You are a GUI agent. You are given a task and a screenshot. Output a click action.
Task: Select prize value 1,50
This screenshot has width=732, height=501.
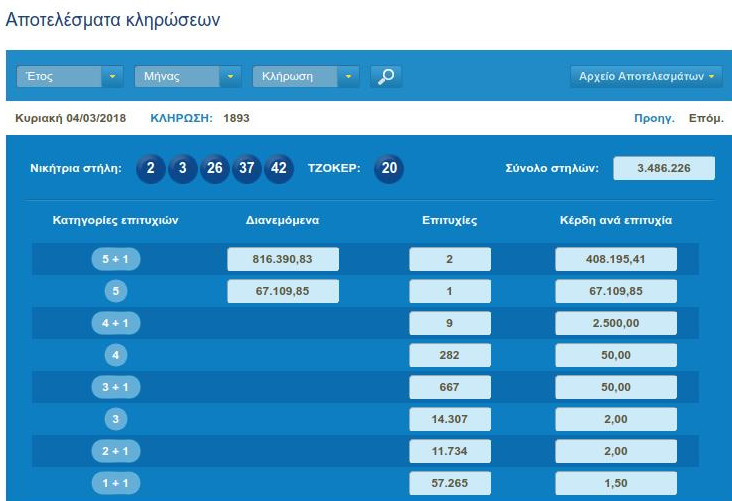[x=616, y=483]
